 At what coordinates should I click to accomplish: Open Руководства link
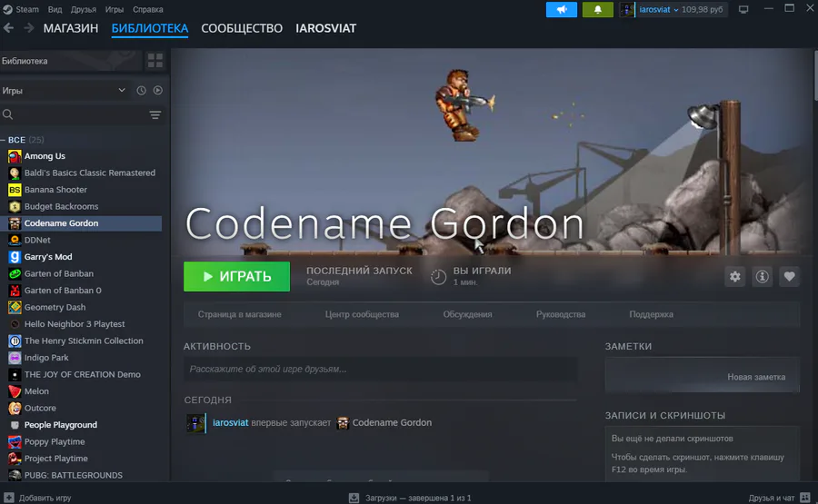coord(560,314)
